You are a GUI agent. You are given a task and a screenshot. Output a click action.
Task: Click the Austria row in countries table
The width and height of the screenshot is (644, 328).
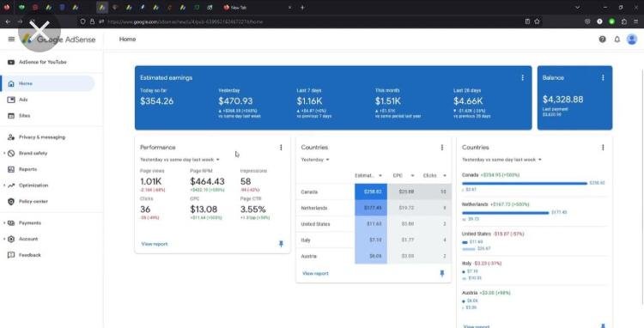(x=374, y=256)
